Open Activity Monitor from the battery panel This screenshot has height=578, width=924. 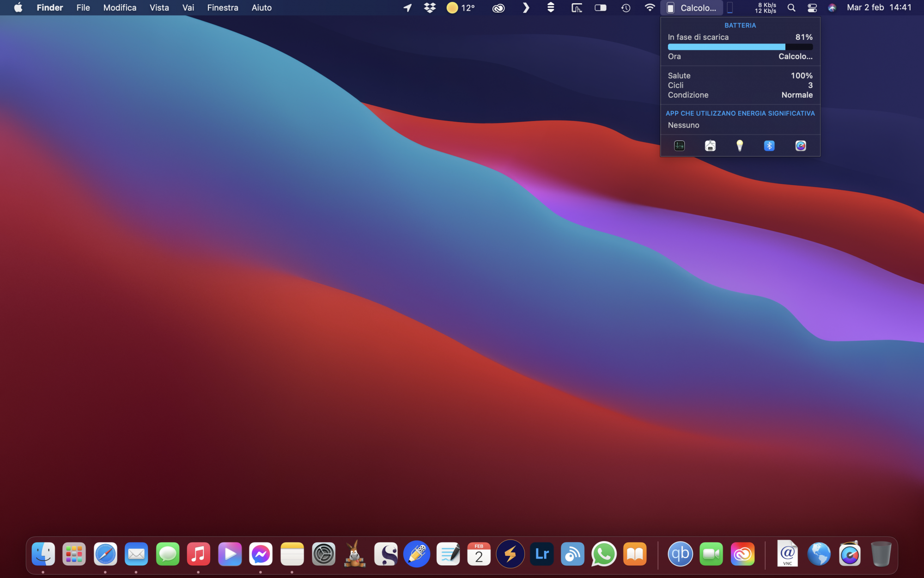tap(679, 146)
